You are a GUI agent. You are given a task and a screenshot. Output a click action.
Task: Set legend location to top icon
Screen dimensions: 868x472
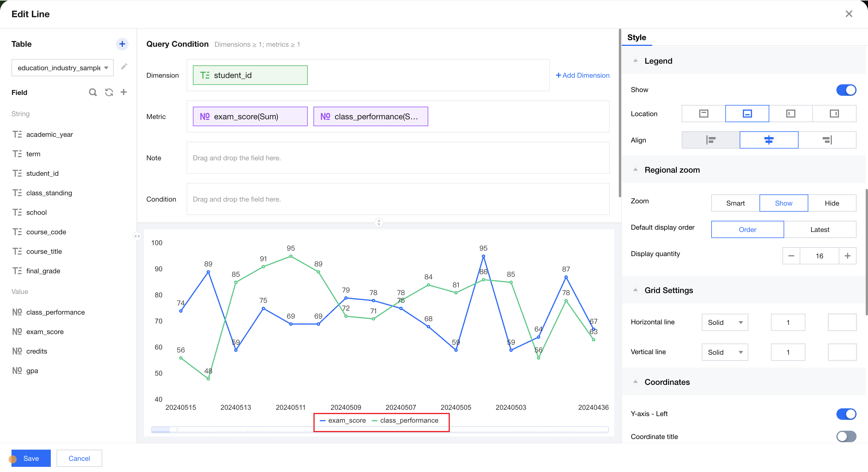click(703, 114)
